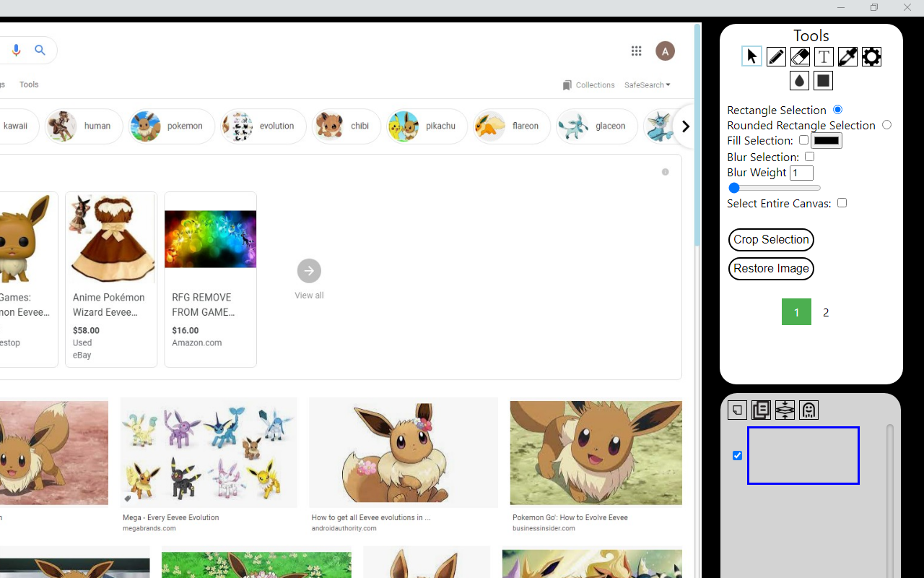Click the Crop Selection button

tap(771, 240)
